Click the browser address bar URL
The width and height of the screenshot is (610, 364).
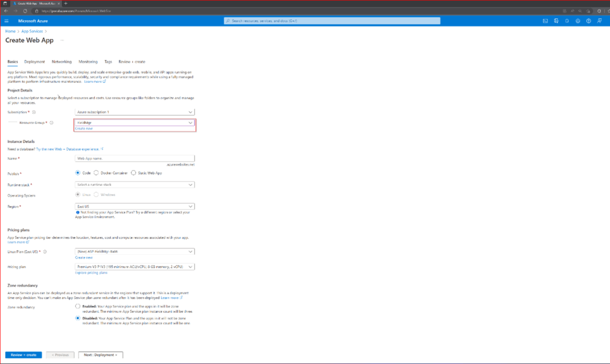pyautogui.click(x=76, y=11)
